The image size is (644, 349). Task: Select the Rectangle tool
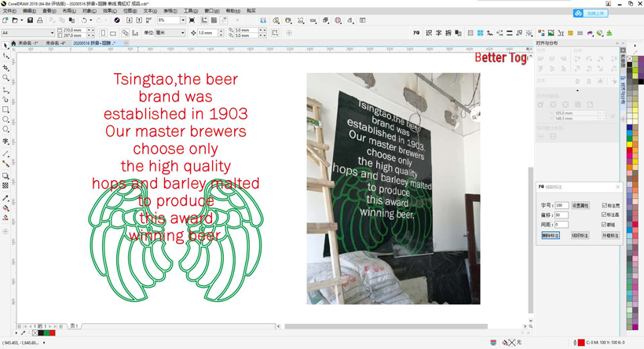click(5, 109)
